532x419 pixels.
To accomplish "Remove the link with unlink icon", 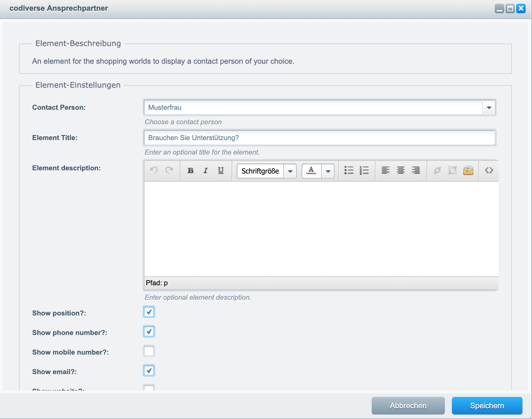I will tap(452, 170).
